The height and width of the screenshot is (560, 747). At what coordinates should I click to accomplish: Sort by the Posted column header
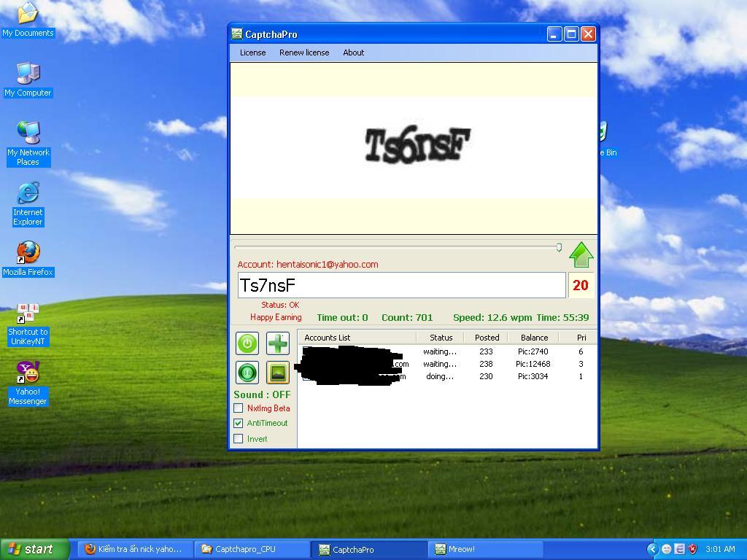pyautogui.click(x=487, y=338)
